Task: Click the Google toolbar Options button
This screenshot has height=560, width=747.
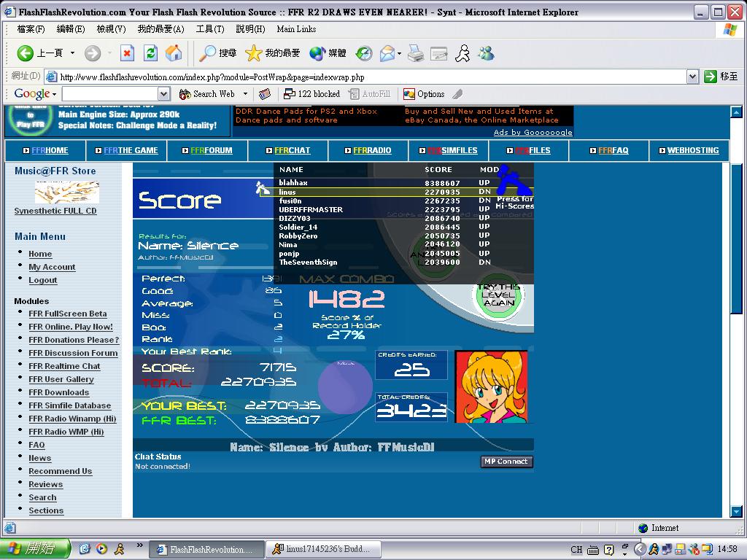Action: [x=424, y=94]
